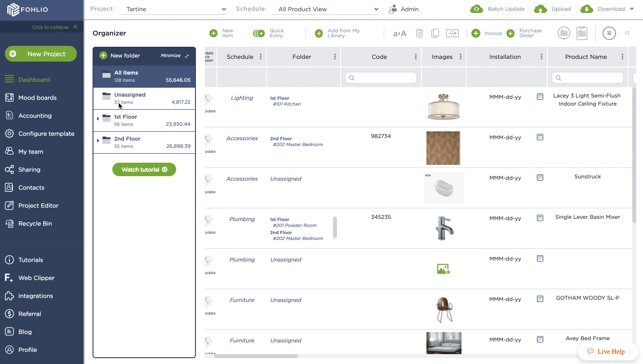
Task: Click the duplicate copy icon
Action: click(435, 33)
